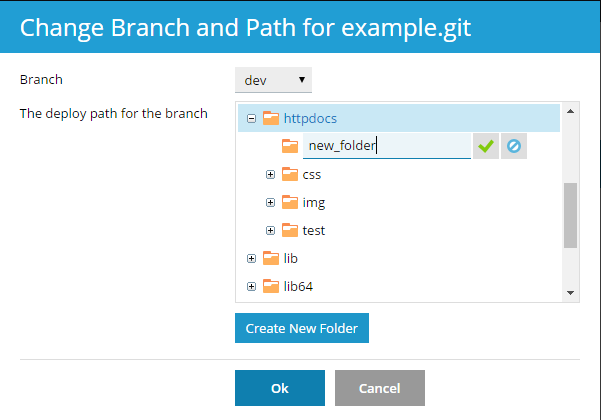Viewport: 601px width, 420px height.
Task: Click the test folder icon
Action: pos(290,230)
